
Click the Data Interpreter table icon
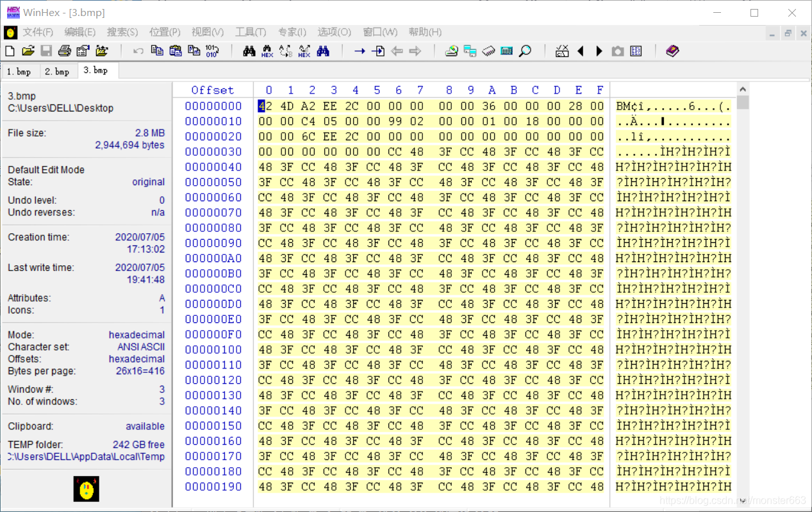(x=636, y=51)
